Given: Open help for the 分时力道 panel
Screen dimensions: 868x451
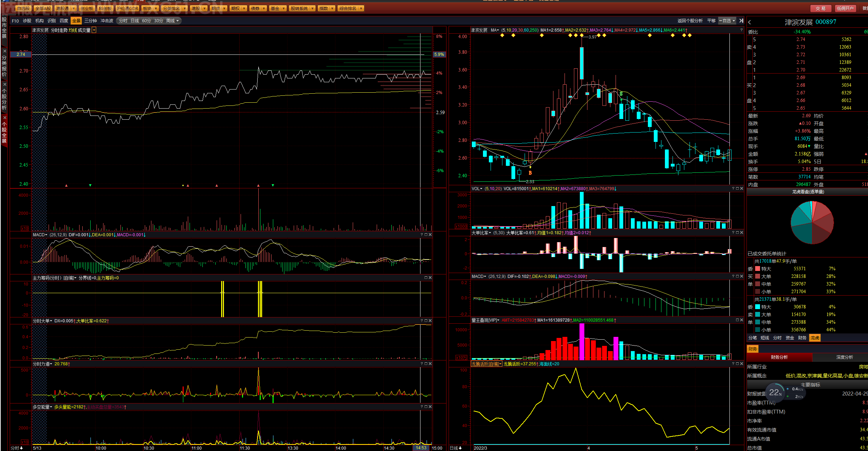Looking at the screenshot, I should coord(422,364).
